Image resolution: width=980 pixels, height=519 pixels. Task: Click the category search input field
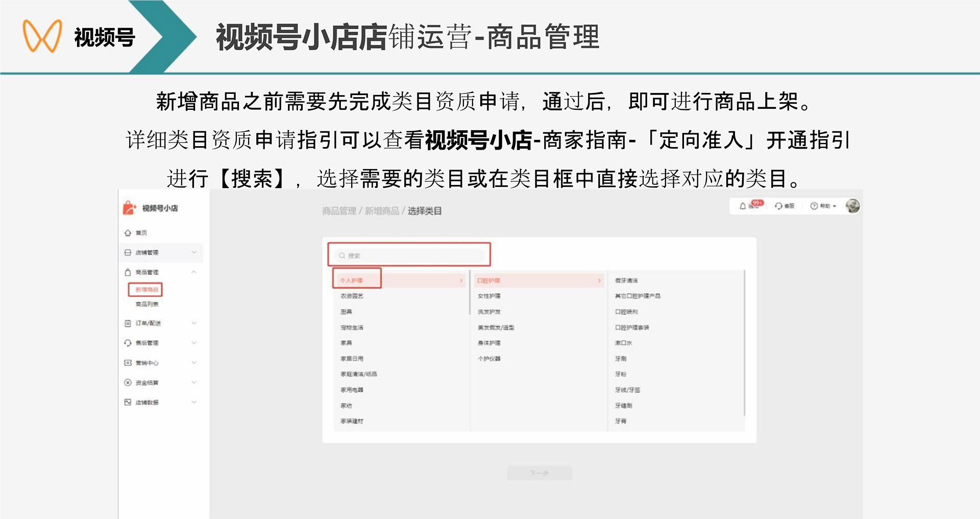(x=409, y=255)
